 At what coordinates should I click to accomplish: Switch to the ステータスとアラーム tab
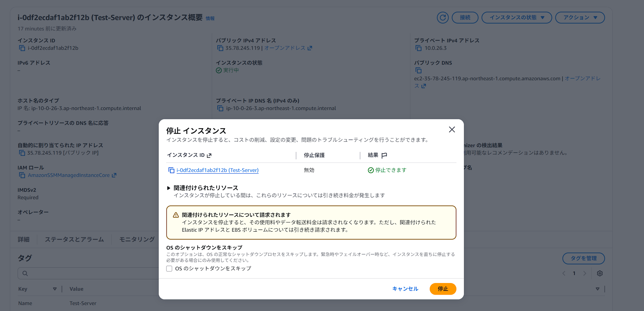point(74,239)
